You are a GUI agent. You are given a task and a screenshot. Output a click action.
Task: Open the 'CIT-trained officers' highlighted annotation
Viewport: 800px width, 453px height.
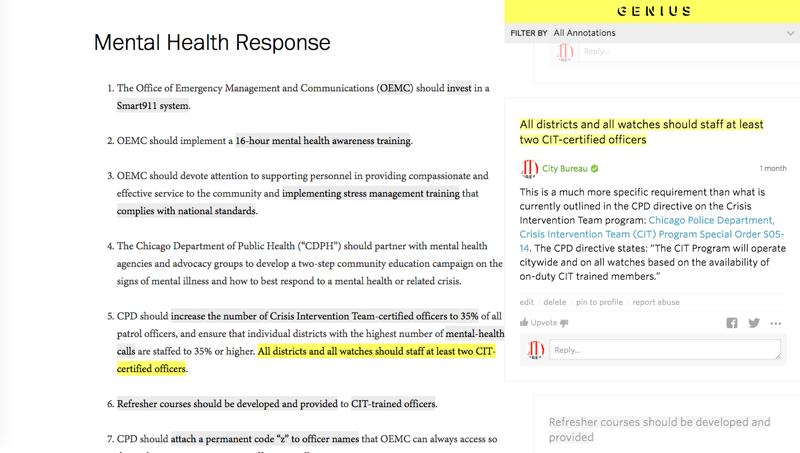(x=393, y=404)
